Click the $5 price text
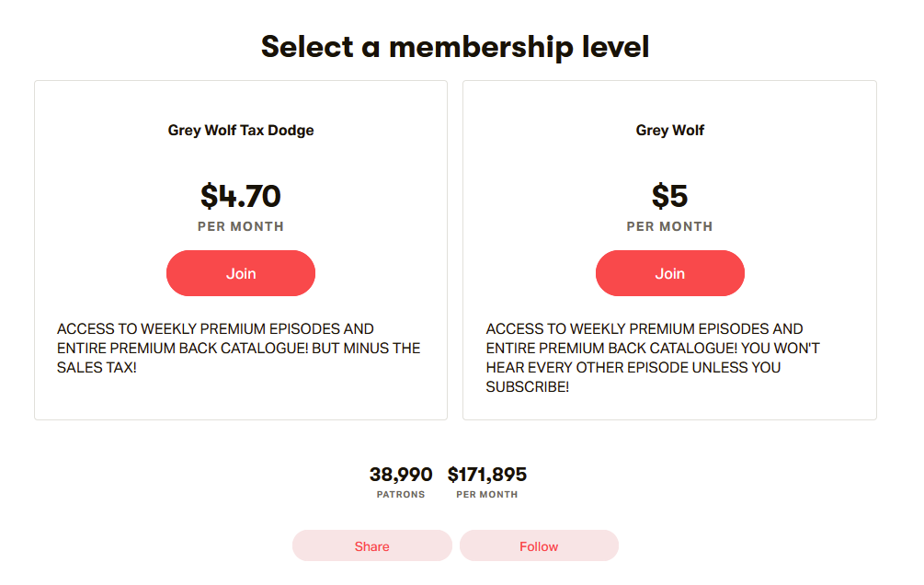 [x=670, y=196]
